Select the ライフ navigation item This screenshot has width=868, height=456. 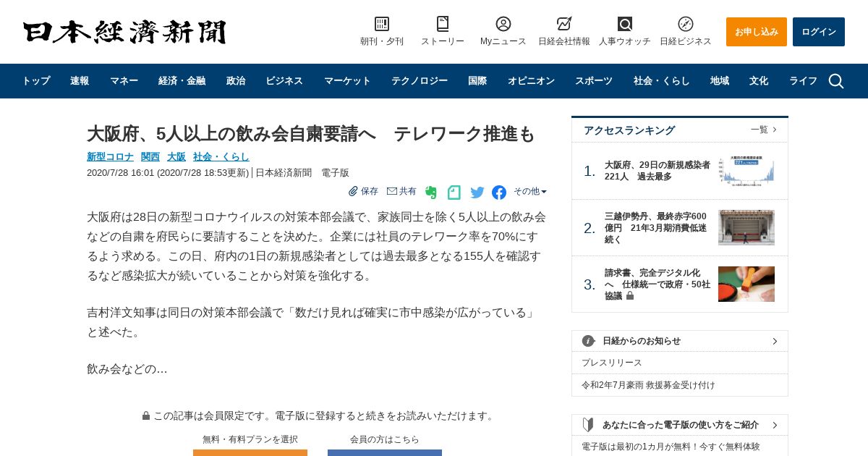click(x=803, y=81)
